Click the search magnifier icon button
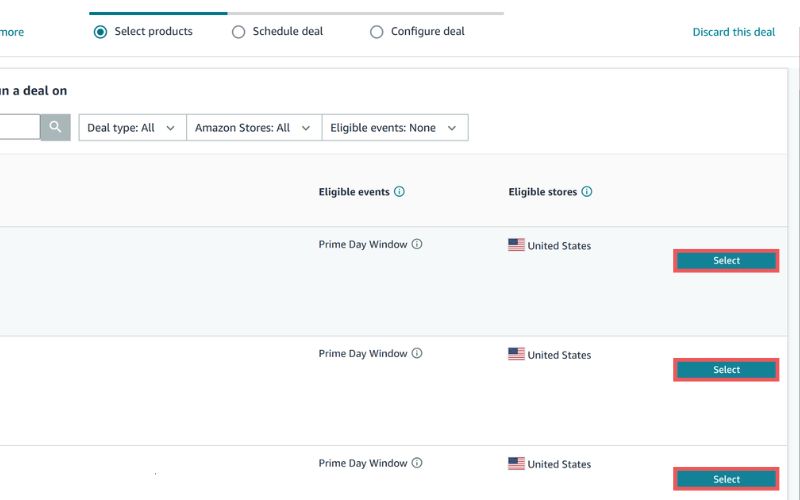This screenshot has height=500, width=800. 55,127
